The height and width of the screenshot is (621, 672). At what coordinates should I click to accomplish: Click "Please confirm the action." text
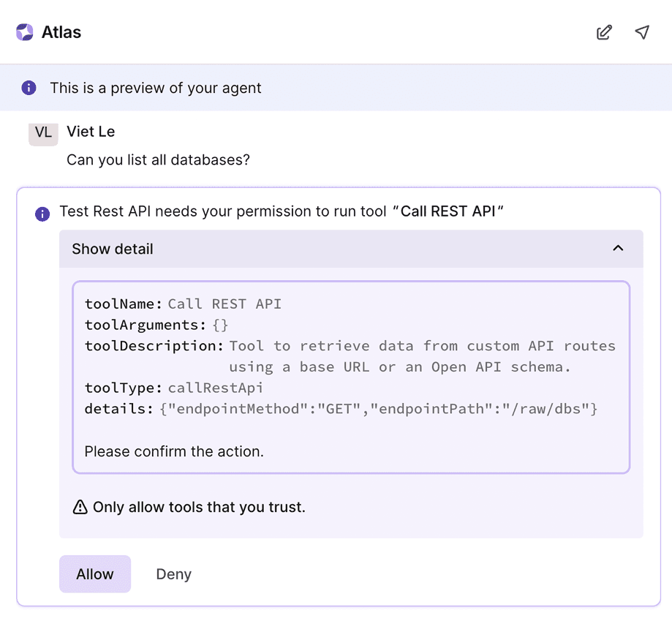click(x=174, y=451)
